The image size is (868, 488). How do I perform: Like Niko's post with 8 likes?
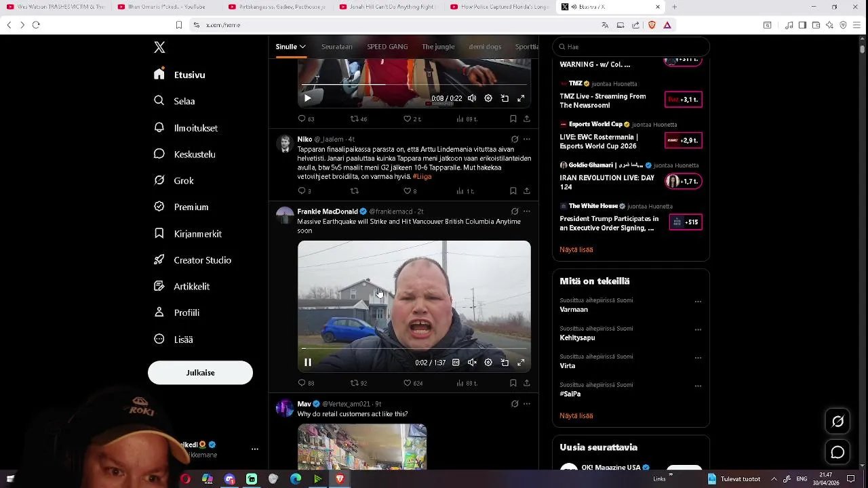click(410, 191)
